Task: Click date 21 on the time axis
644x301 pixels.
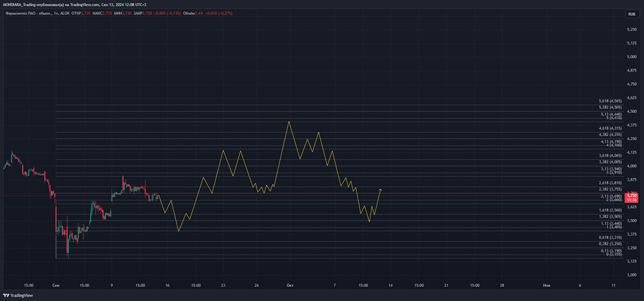Action: [x=446, y=285]
